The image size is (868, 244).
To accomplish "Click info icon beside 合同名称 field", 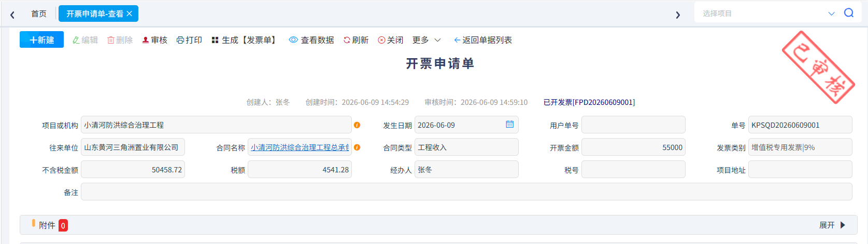I will click(x=357, y=147).
